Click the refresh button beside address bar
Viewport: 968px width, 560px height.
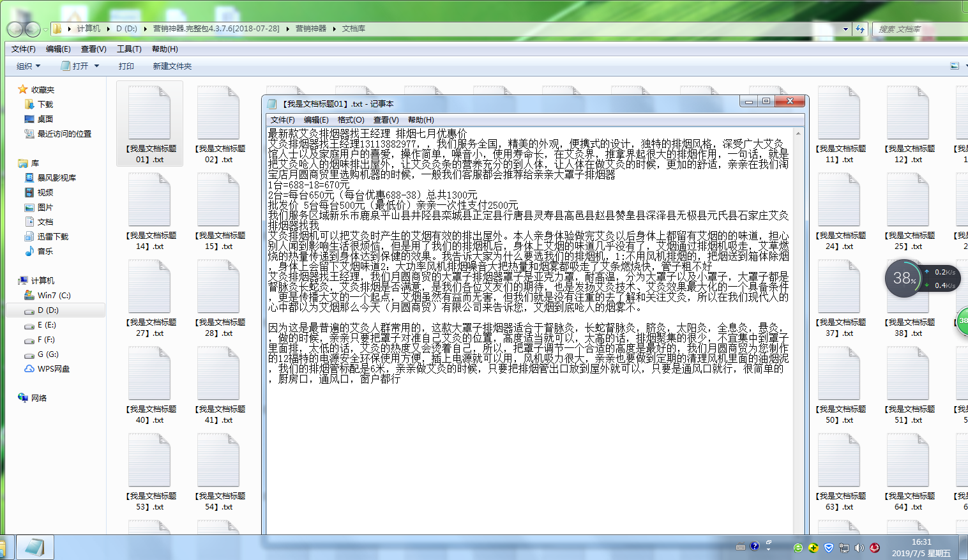[860, 29]
